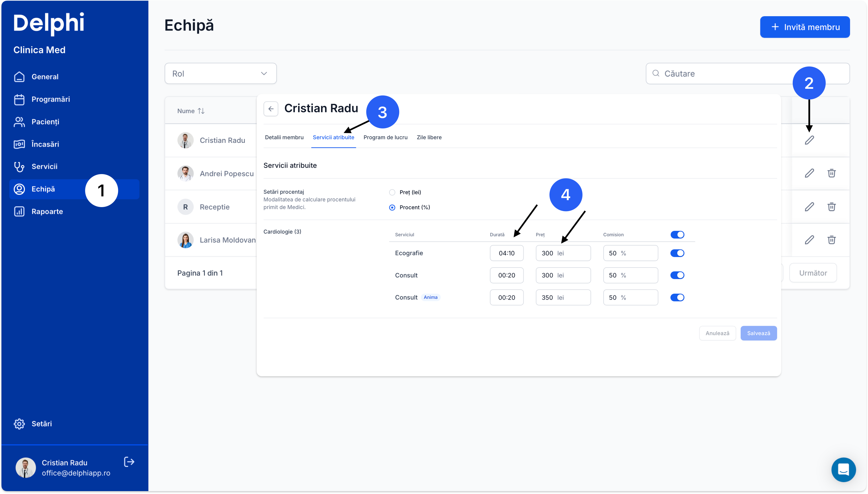Delete Andrei Popescu with the trash icon
The height and width of the screenshot is (494, 868).
tap(831, 173)
